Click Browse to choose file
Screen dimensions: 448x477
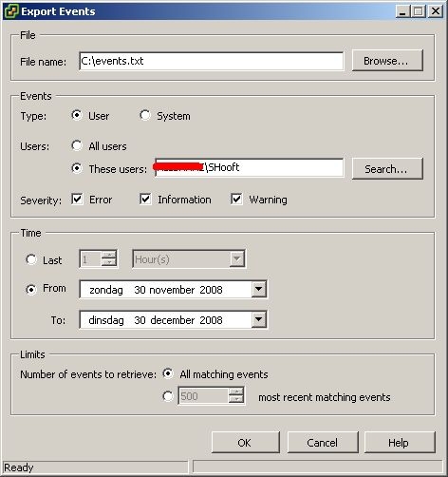click(387, 61)
